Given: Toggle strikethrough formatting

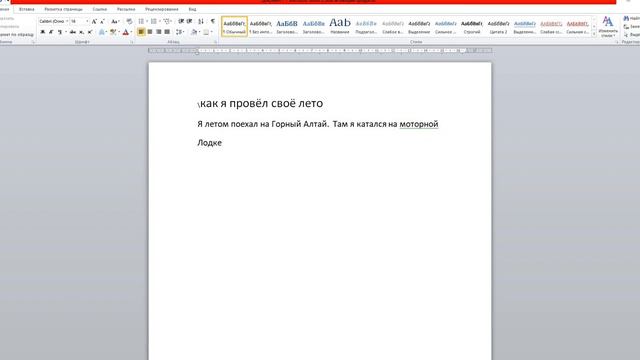Looking at the screenshot, I should point(73,32).
